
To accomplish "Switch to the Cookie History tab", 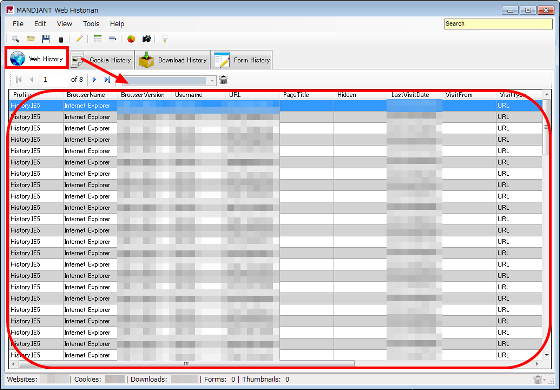I will point(101,60).
